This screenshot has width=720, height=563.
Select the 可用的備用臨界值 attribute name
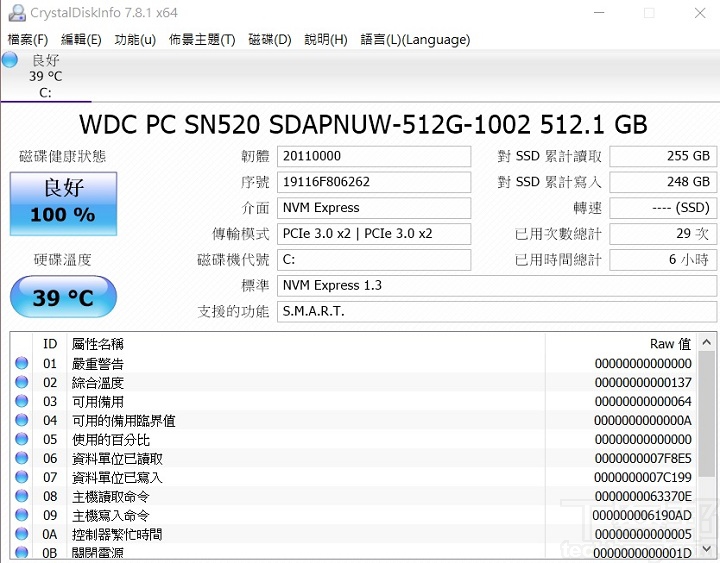pyautogui.click(x=124, y=420)
